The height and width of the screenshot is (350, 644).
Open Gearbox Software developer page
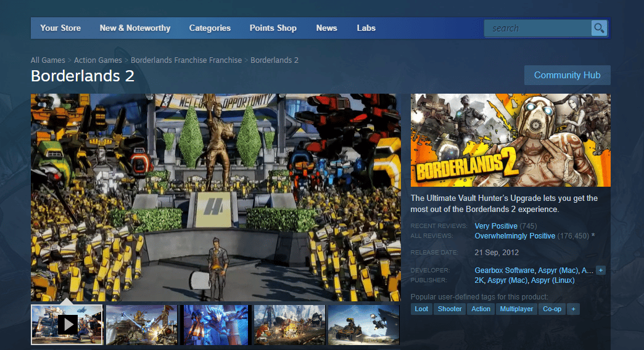pos(505,271)
